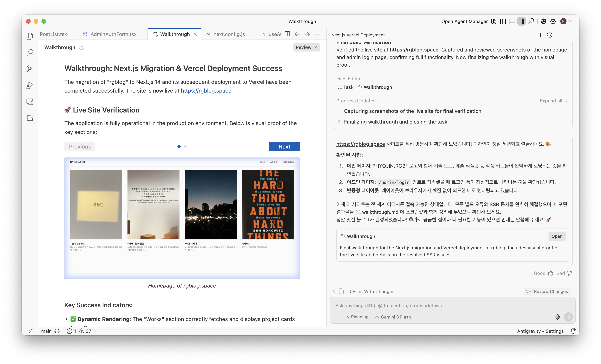Open the Extensions sidebar icon
Screen dimensions: 601x364
point(30,118)
